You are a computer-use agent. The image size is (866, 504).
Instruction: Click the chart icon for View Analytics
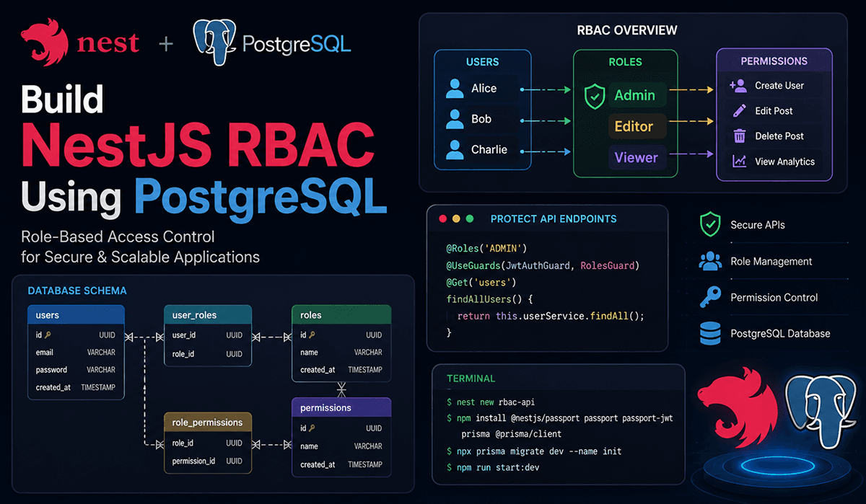739,162
